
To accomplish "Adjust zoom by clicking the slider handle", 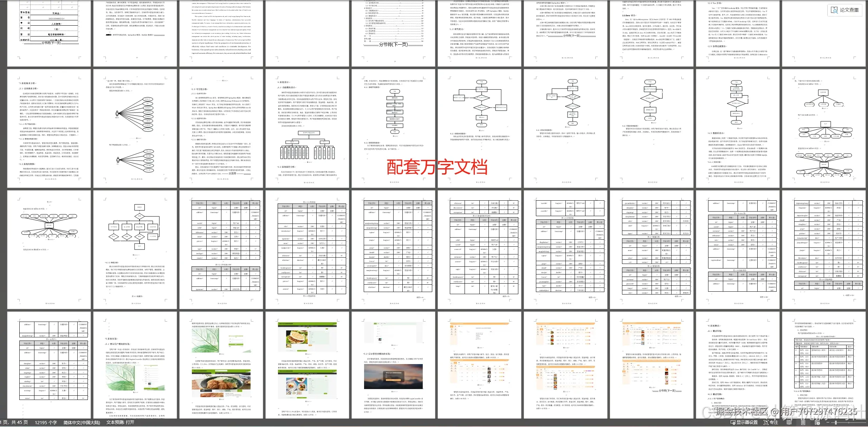I will click(x=836, y=422).
